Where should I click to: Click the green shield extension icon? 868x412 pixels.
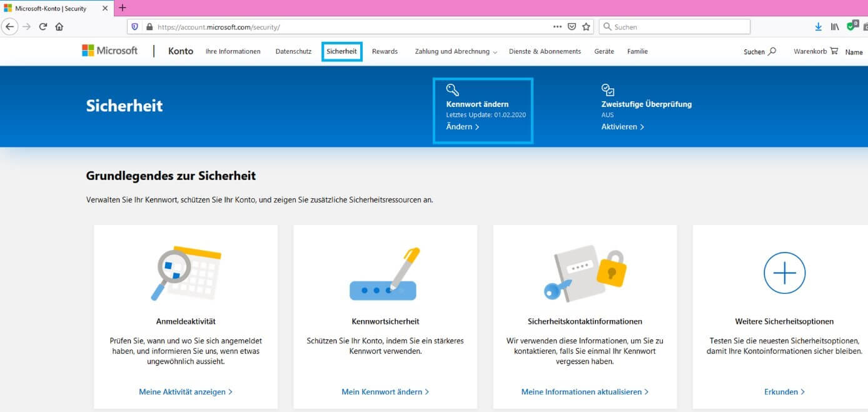(852, 26)
